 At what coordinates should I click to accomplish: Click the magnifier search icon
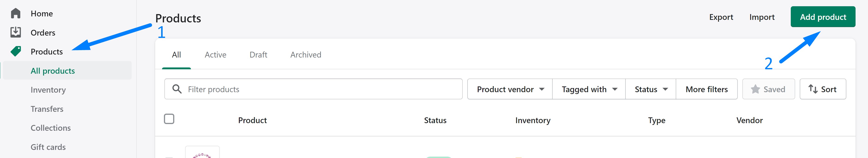(177, 89)
